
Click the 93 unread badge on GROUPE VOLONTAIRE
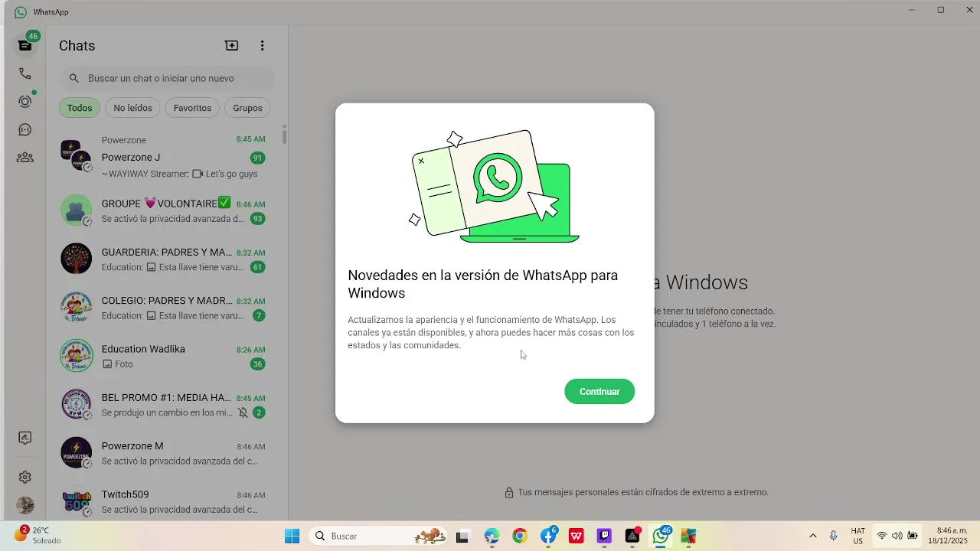(258, 219)
